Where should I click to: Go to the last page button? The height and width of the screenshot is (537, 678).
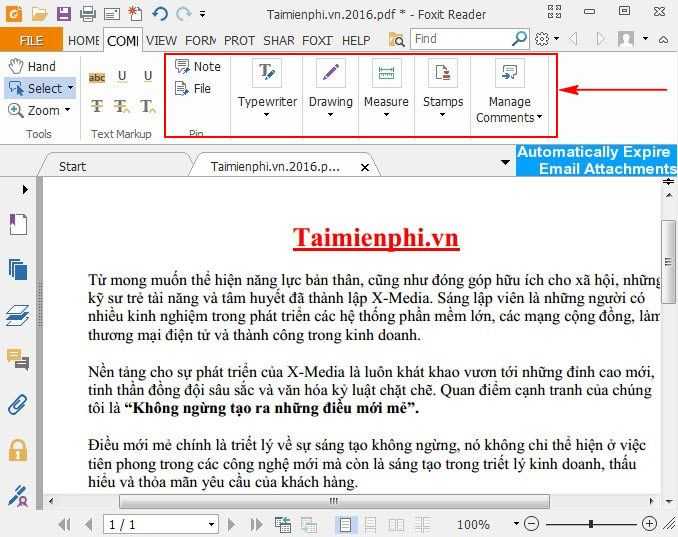coord(256,524)
